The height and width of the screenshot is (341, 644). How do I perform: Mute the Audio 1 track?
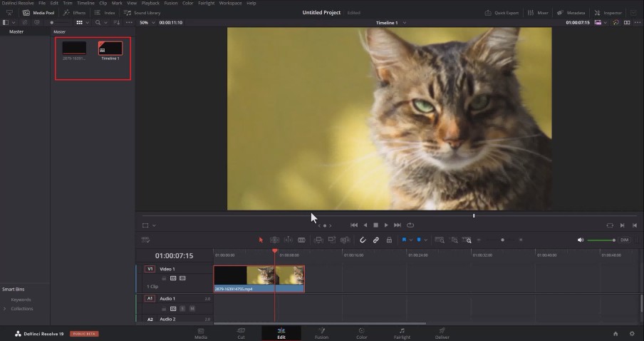192,308
